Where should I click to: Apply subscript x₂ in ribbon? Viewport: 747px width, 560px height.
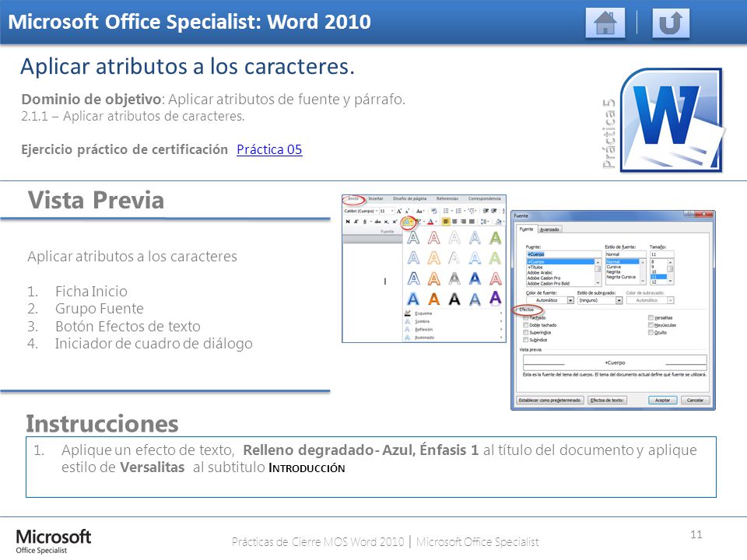click(x=387, y=222)
